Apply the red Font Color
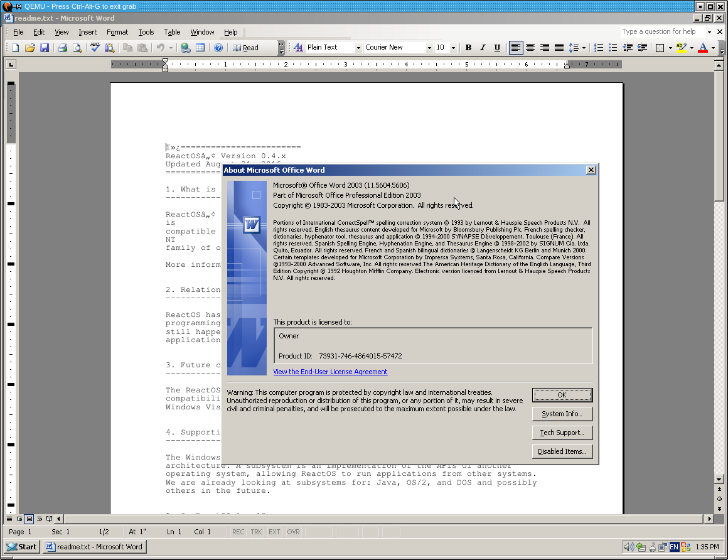This screenshot has height=560, width=728. tap(704, 48)
